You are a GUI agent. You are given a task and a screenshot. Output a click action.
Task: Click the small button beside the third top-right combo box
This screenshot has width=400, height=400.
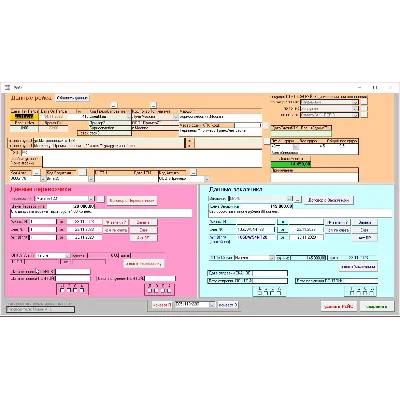point(364,115)
